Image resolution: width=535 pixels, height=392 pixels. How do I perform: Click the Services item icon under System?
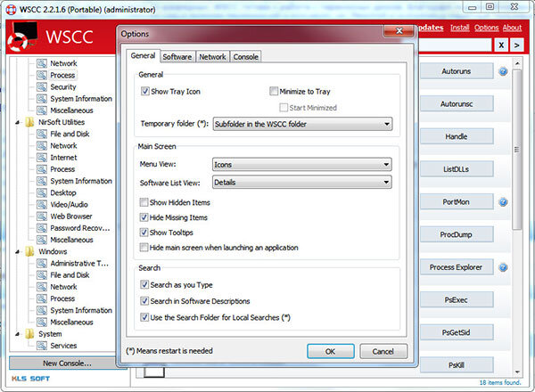tap(42, 346)
